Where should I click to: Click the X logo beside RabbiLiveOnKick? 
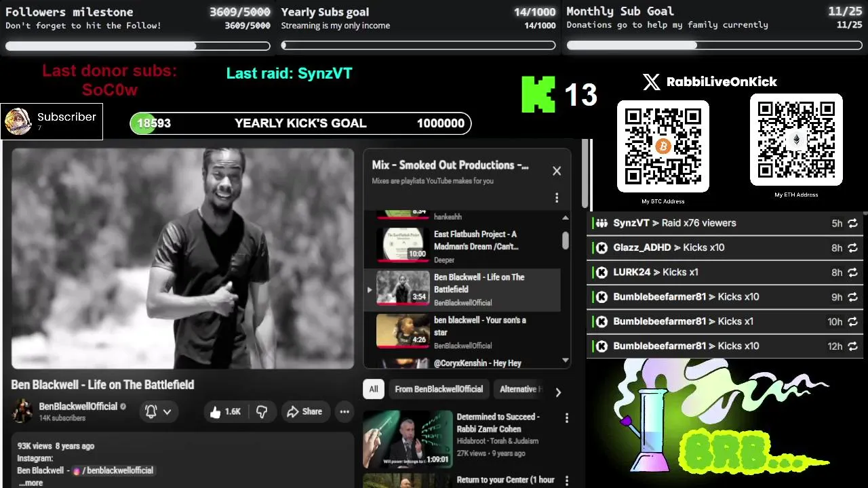pyautogui.click(x=651, y=82)
